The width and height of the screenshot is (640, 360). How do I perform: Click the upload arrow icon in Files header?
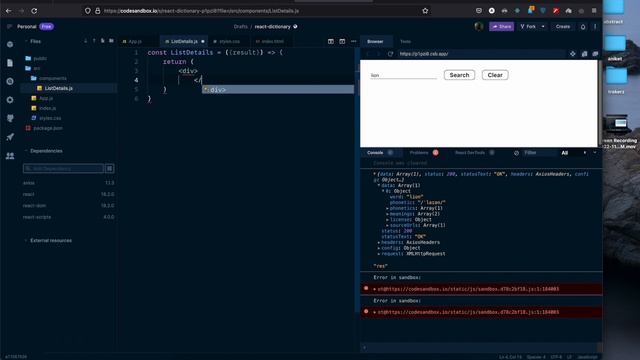tap(94, 41)
